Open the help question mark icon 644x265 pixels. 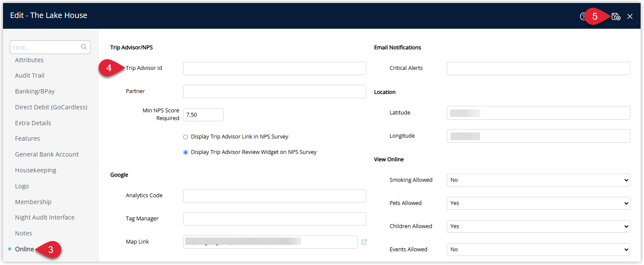pyautogui.click(x=582, y=16)
